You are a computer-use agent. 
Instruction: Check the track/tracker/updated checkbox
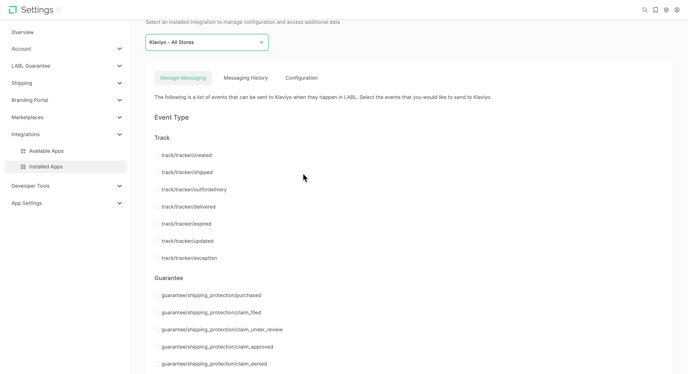[157, 241]
